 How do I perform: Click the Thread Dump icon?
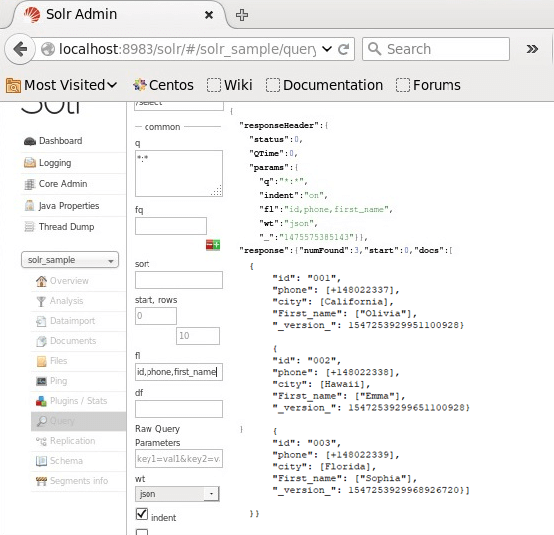coord(30,227)
